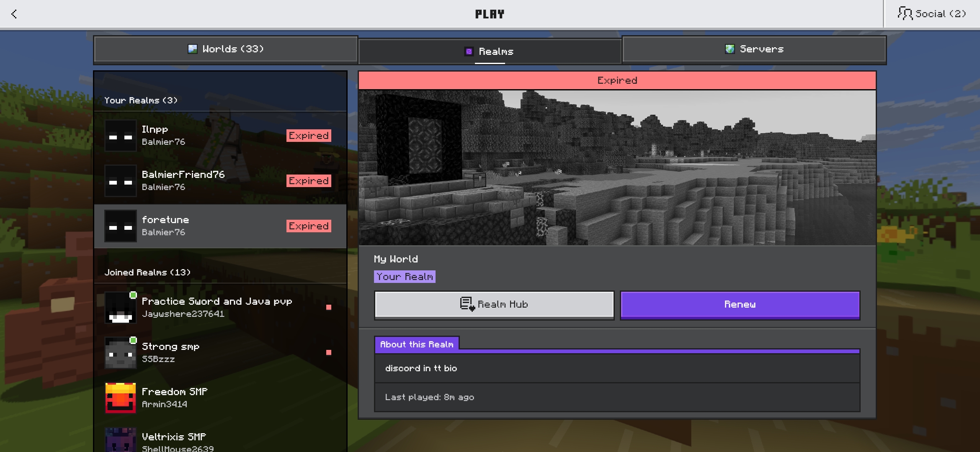
Task: Select the Ilnpp realm avatar icon
Action: tap(121, 136)
